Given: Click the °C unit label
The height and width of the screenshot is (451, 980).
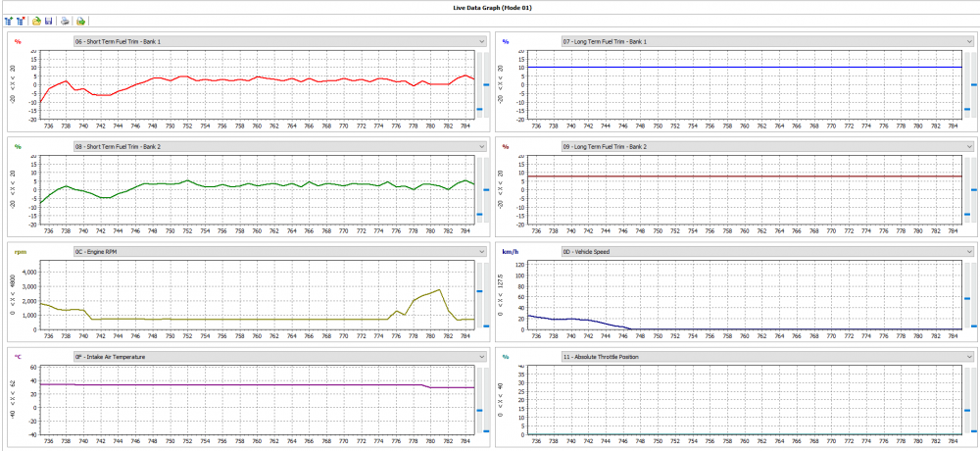Looking at the screenshot, I should pyautogui.click(x=18, y=357).
